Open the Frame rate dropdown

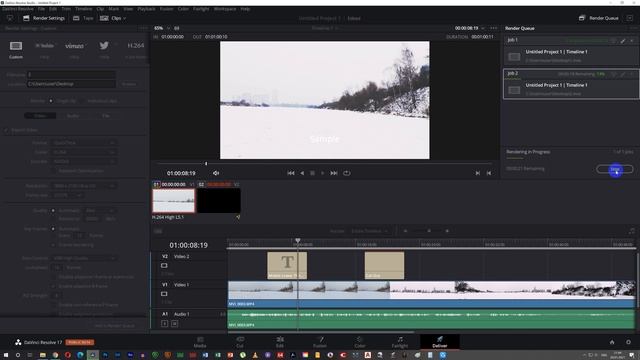68,196
